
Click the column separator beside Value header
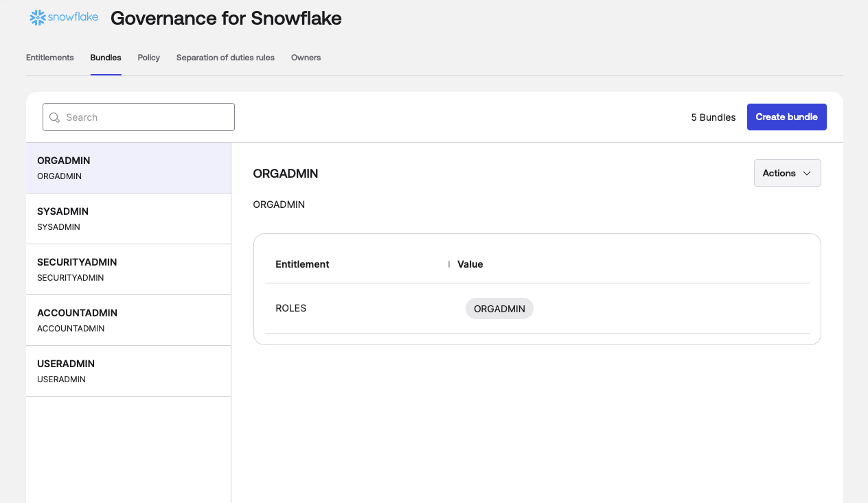click(x=449, y=264)
